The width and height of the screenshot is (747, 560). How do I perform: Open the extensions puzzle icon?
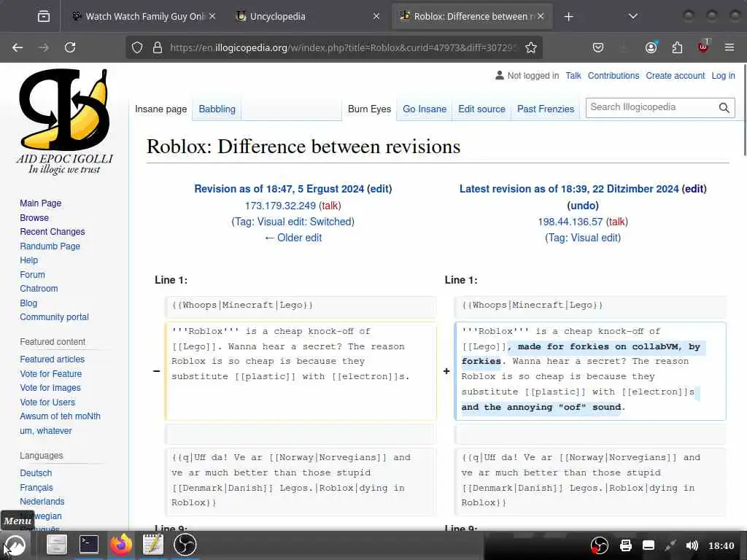pyautogui.click(x=677, y=47)
